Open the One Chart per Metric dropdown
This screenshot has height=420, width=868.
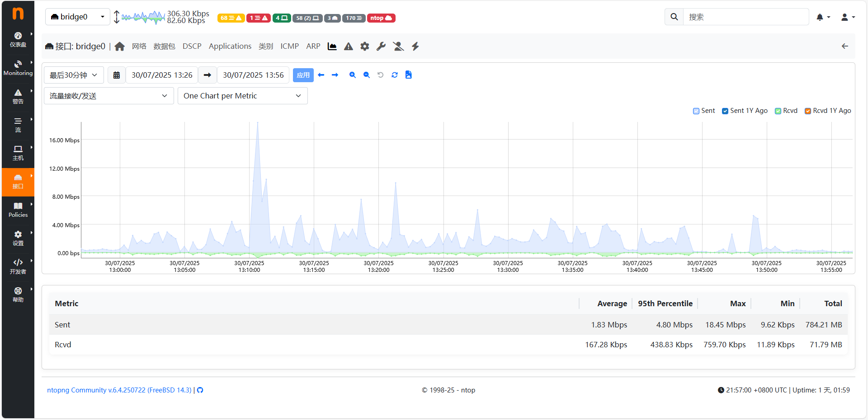(x=242, y=96)
